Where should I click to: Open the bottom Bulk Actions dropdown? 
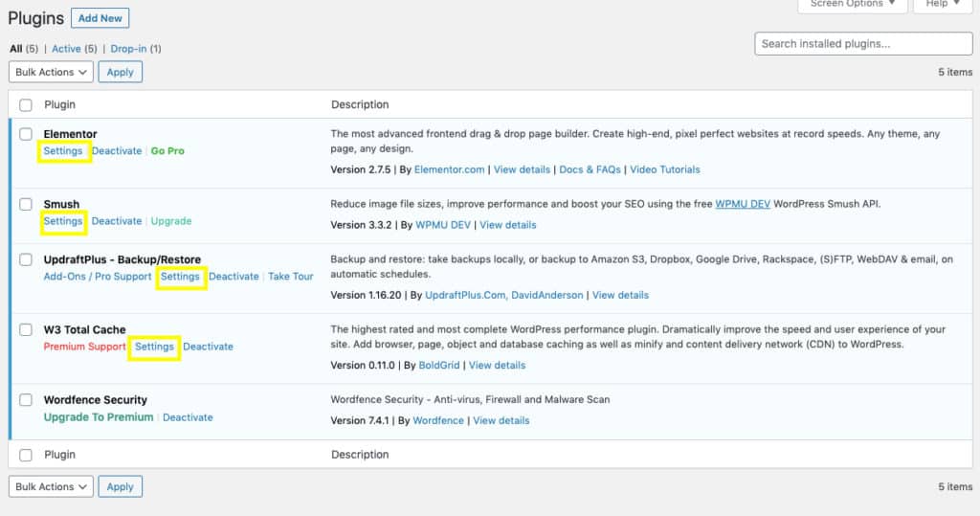[x=52, y=486]
